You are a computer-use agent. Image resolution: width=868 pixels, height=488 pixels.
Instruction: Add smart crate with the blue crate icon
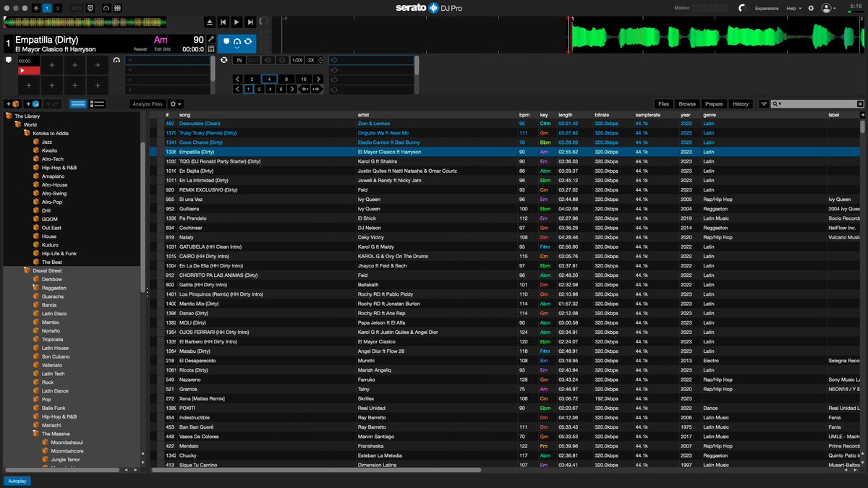click(33, 104)
